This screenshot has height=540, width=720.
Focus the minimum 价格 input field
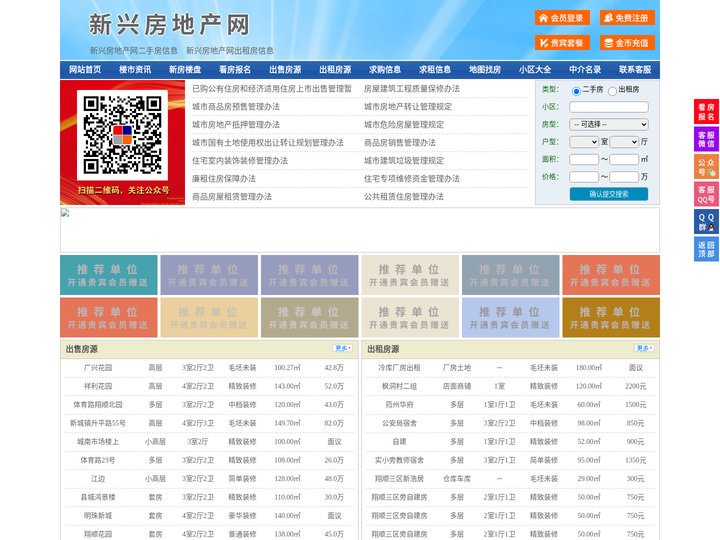click(x=584, y=177)
